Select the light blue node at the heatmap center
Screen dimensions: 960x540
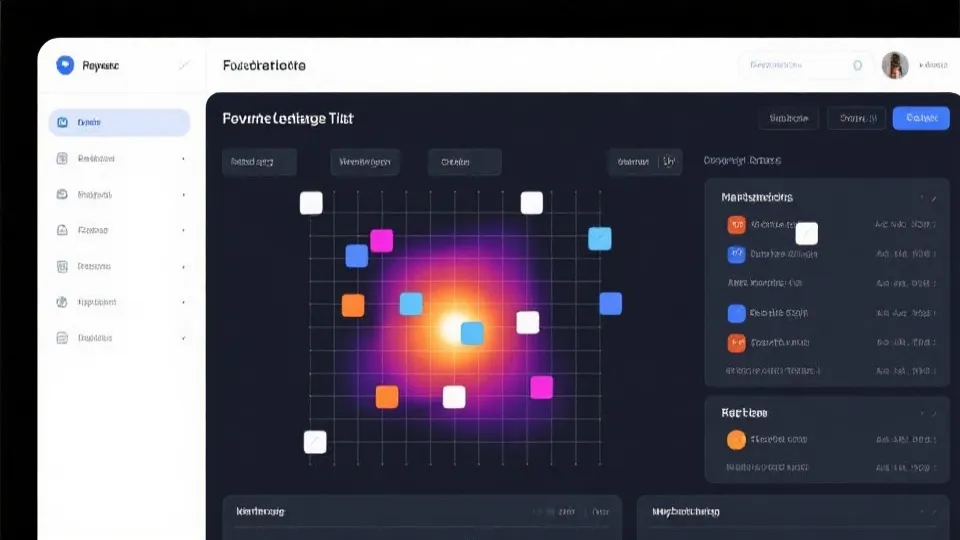click(x=472, y=333)
